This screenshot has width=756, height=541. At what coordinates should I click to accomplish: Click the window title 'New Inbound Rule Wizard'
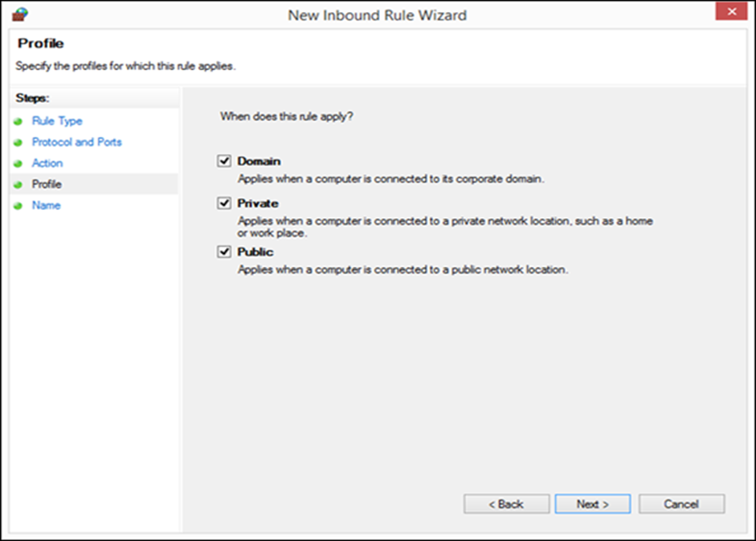pyautogui.click(x=377, y=15)
